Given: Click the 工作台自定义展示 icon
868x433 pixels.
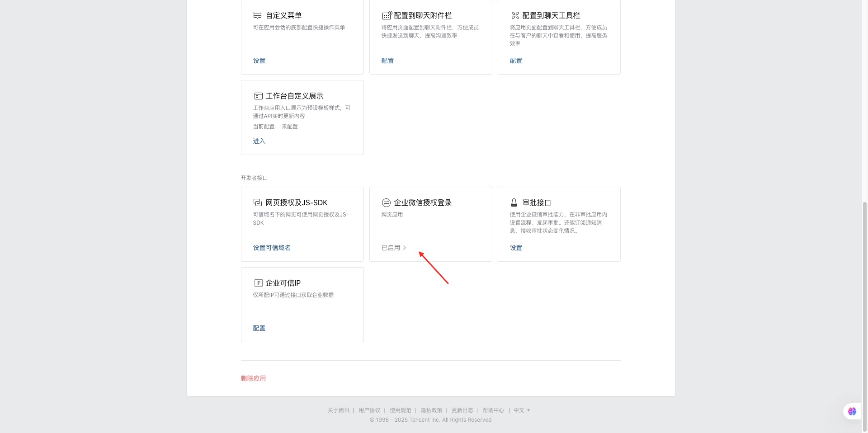Looking at the screenshot, I should [258, 96].
